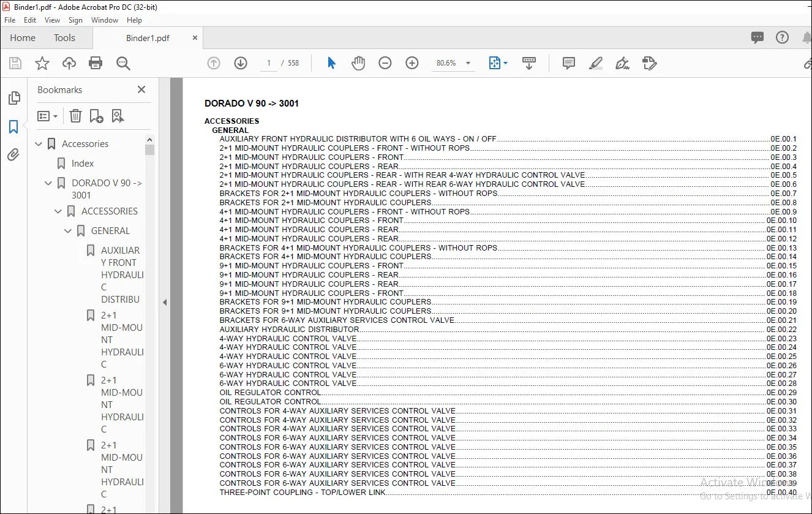Collapse the DORADO V 90 bookmark
Viewport: 812px width, 514px height.
click(49, 183)
